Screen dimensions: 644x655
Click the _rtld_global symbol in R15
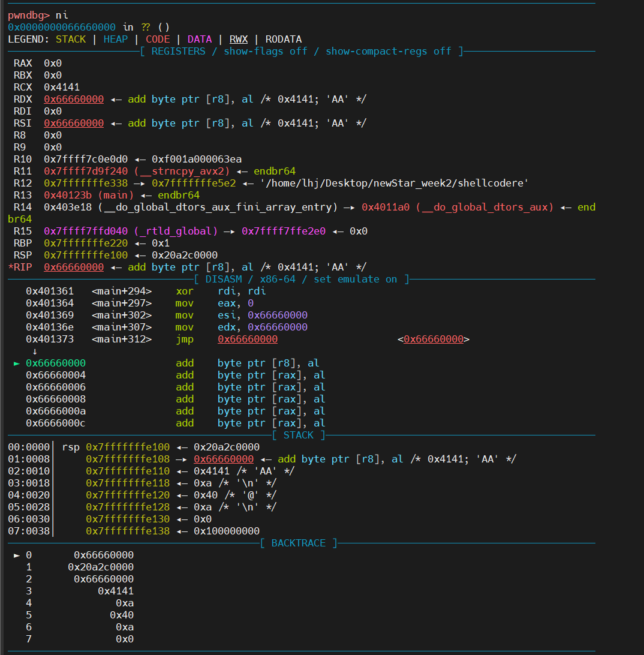click(176, 231)
